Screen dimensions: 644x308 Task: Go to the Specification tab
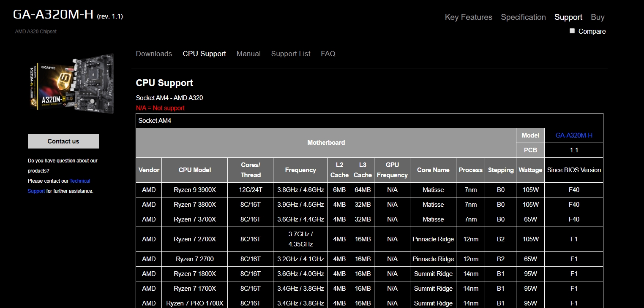point(523,17)
